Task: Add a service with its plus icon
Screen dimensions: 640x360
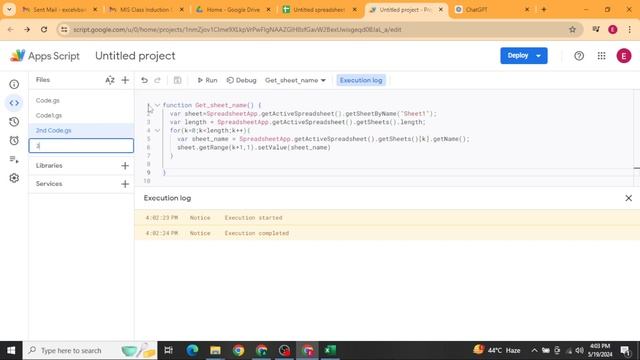Action: tap(125, 184)
